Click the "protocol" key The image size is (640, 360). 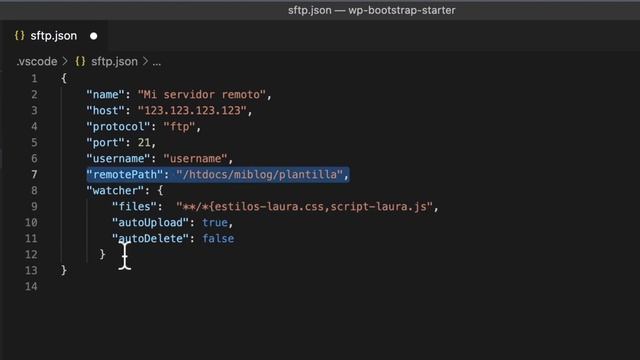(x=118, y=127)
